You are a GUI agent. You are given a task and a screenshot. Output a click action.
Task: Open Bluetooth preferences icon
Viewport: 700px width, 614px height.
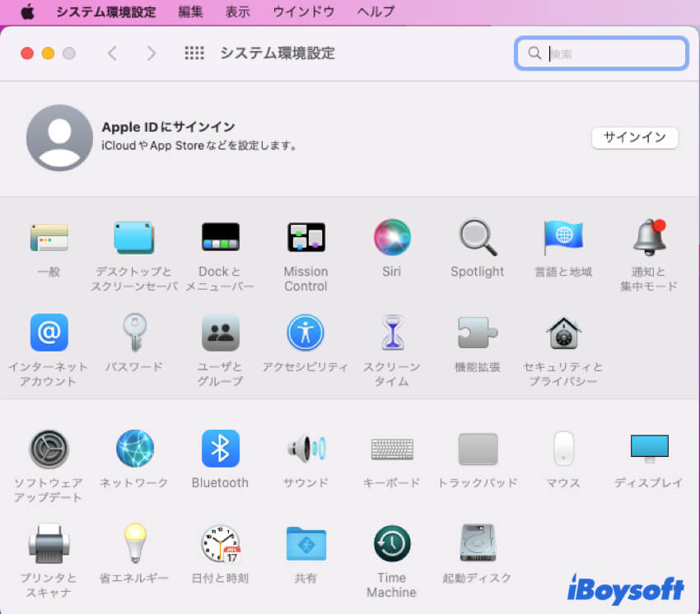coord(220,449)
